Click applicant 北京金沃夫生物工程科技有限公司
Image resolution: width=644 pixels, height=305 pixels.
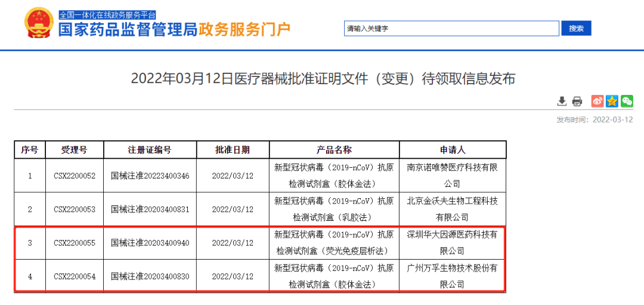tap(452, 210)
